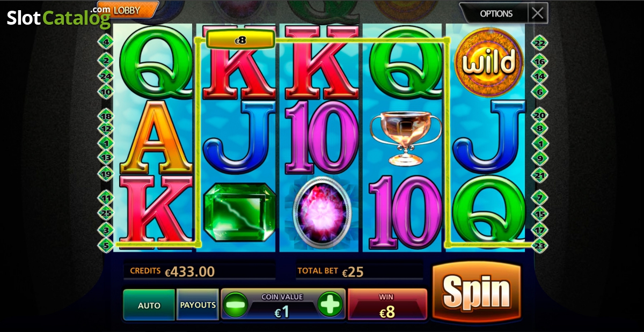644x332 pixels.
Task: Open the Payouts table
Action: (x=197, y=305)
